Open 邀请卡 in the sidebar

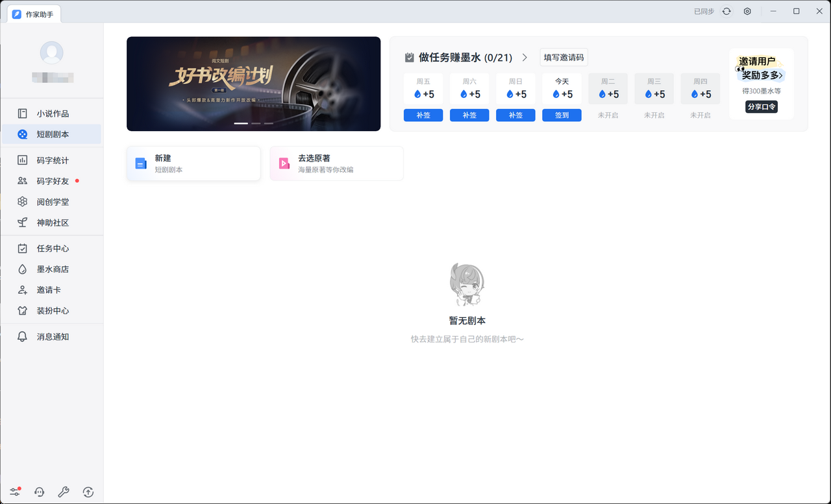(x=52, y=289)
